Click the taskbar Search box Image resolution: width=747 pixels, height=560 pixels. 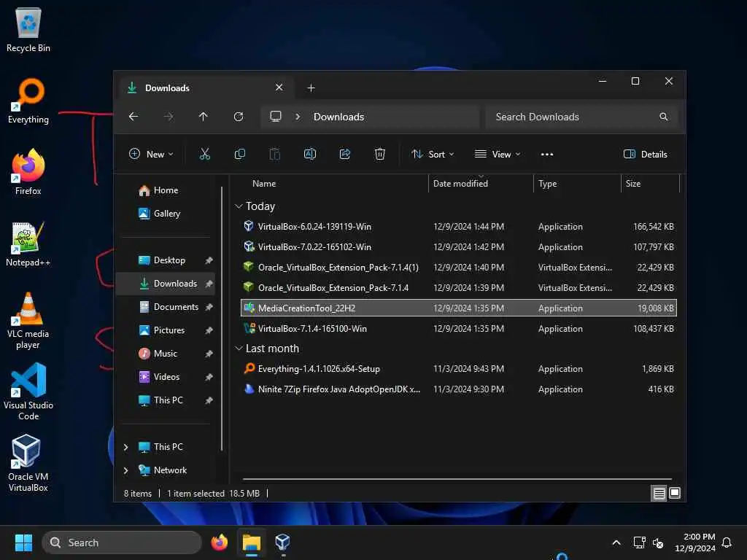coord(122,542)
